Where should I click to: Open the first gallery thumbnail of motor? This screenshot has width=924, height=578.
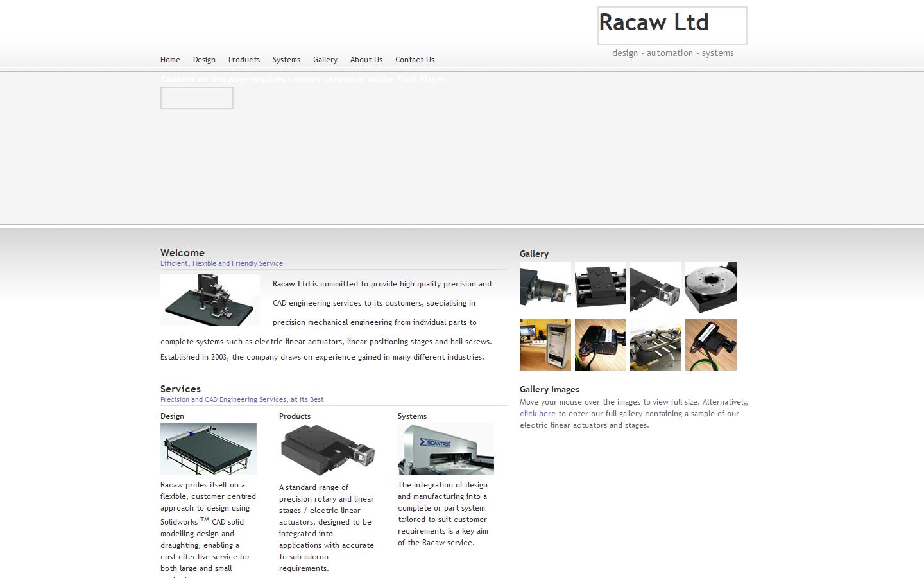pos(545,287)
